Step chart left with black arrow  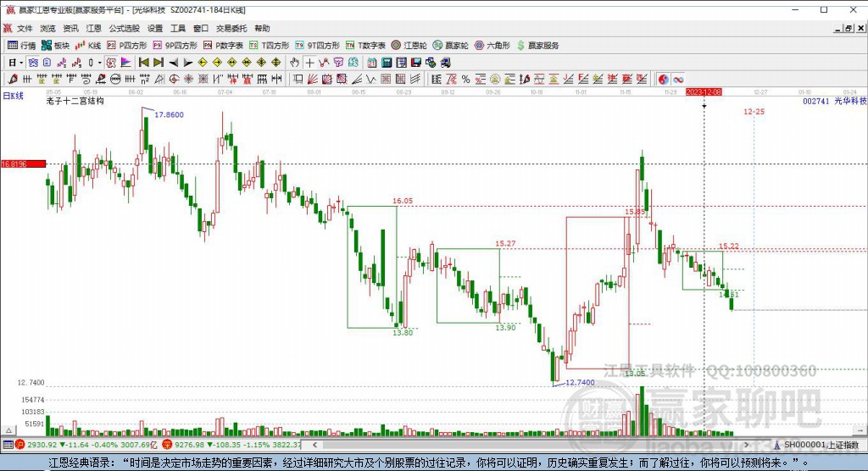click(x=173, y=63)
